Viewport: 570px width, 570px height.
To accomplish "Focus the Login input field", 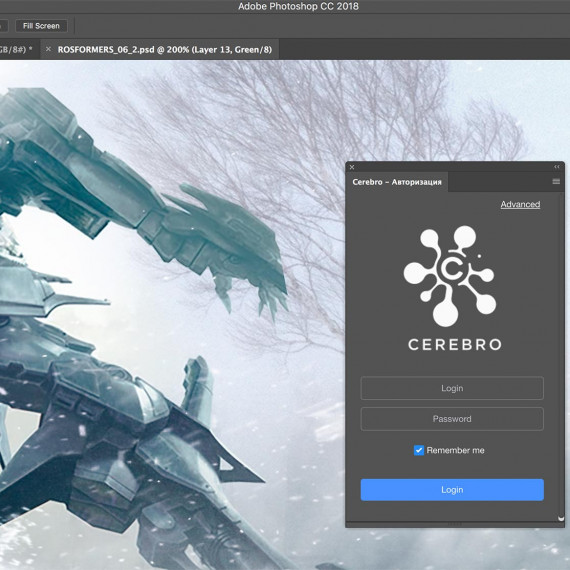I will (452, 388).
